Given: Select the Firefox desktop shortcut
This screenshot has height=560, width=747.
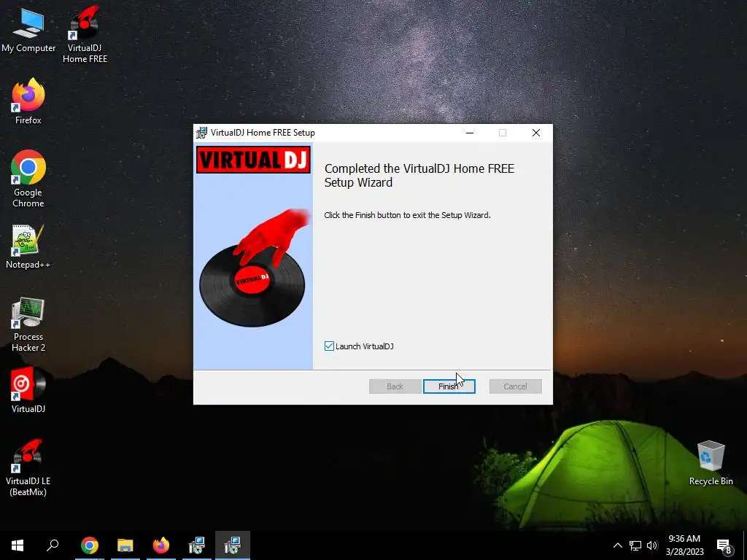Looking at the screenshot, I should pyautogui.click(x=28, y=101).
